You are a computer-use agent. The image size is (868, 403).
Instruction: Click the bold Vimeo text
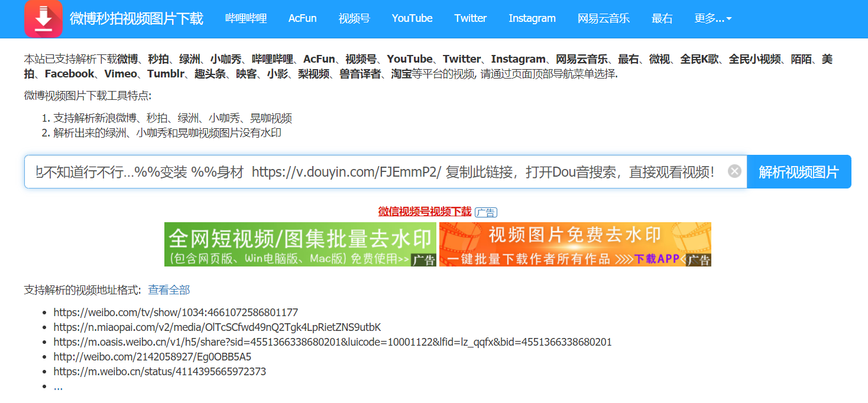point(120,74)
